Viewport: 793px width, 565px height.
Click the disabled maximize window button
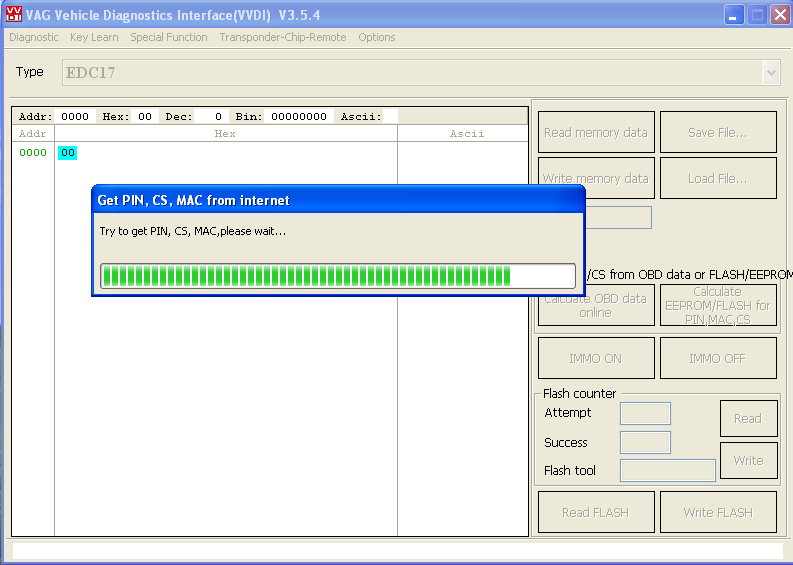757,15
